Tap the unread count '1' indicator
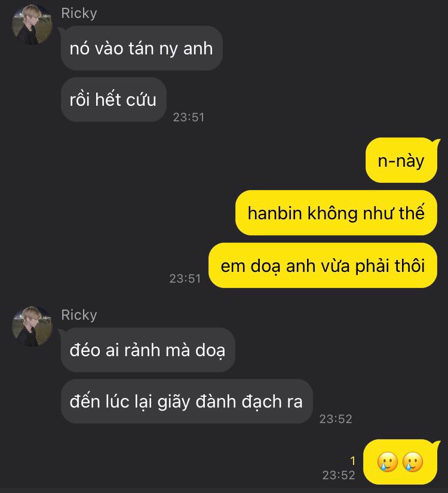This screenshot has width=448, height=493. 353,461
